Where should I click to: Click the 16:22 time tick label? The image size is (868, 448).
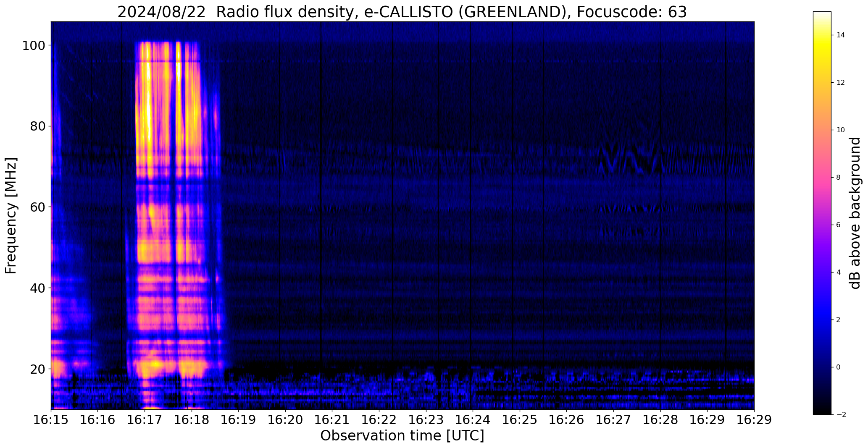(379, 419)
